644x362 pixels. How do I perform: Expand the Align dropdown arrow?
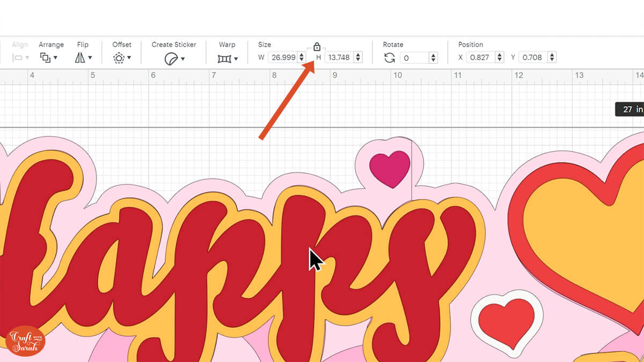[27, 58]
